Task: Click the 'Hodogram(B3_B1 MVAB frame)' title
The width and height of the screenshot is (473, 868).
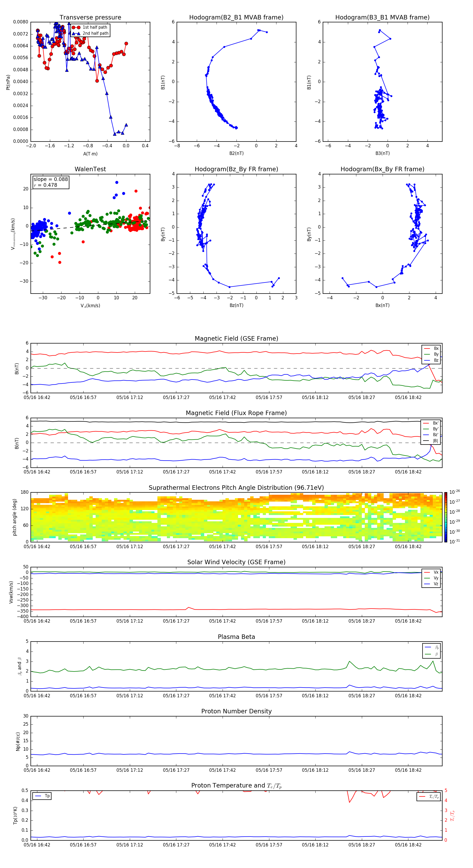Action: point(382,17)
